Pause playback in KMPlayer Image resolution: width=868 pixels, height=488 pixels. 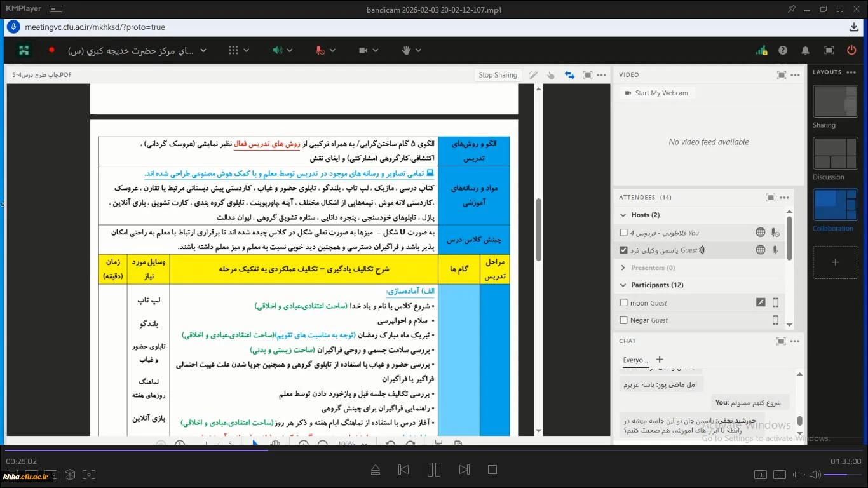tap(434, 470)
